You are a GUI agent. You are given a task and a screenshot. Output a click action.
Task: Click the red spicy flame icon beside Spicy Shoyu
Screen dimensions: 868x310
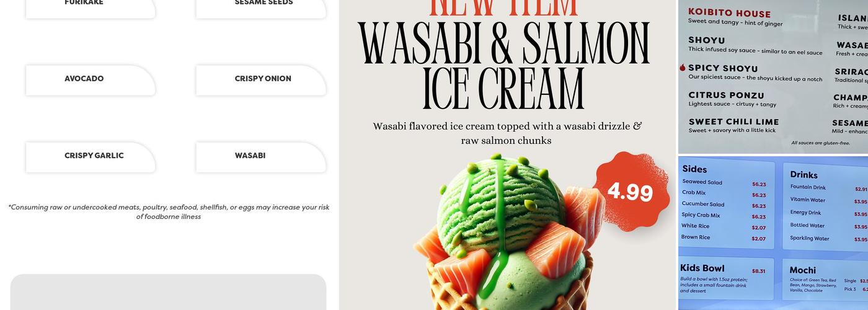[683, 68]
